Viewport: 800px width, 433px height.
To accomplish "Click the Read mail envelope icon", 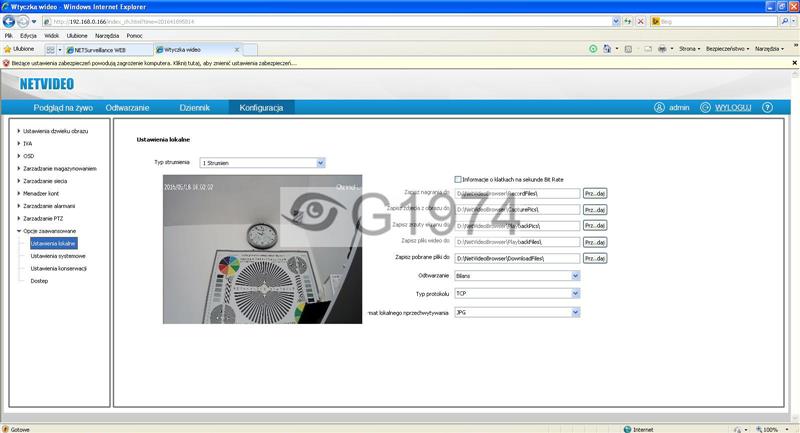I will click(648, 49).
